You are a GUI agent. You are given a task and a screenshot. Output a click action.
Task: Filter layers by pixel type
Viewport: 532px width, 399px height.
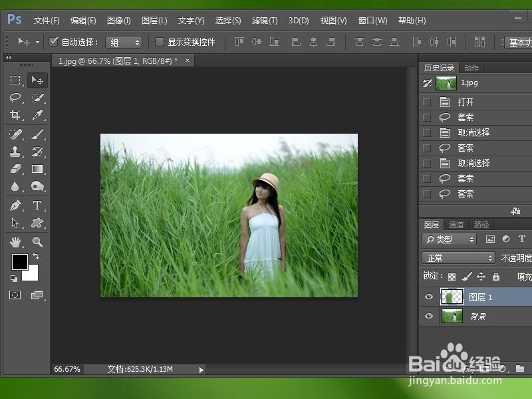(490, 239)
